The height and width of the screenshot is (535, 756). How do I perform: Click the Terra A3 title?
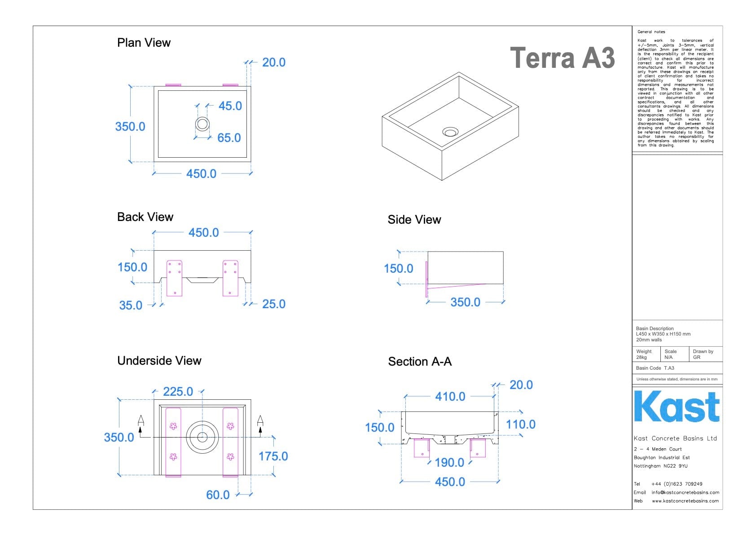coord(562,58)
